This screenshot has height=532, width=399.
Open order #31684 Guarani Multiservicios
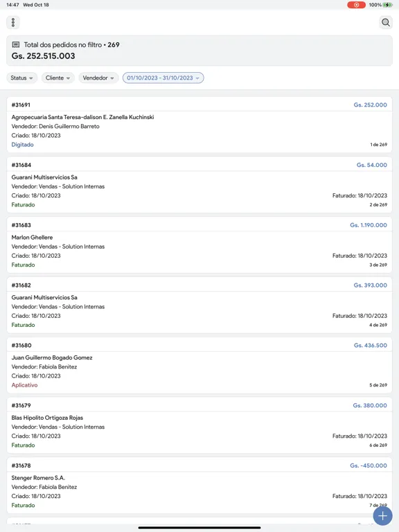click(x=199, y=185)
